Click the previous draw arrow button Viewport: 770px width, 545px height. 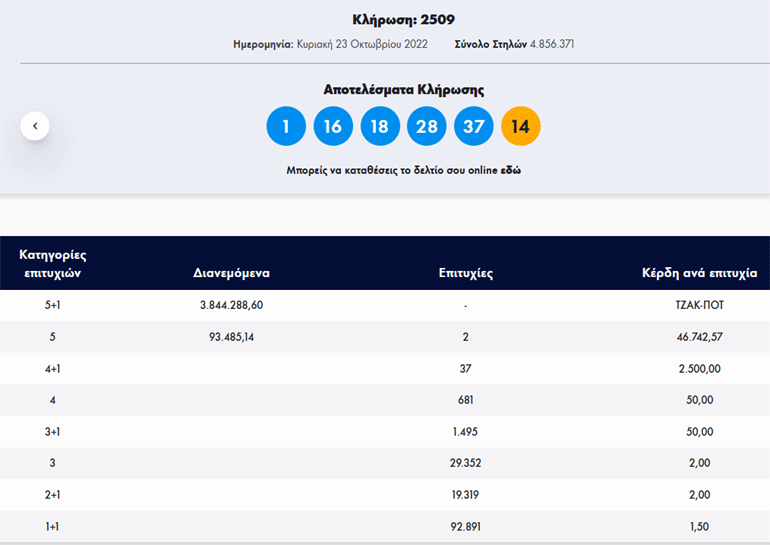(x=35, y=126)
